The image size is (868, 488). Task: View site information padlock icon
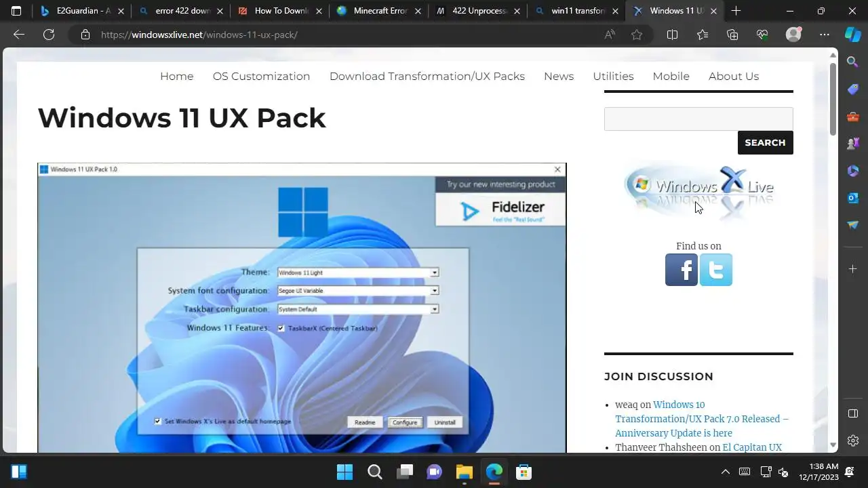[85, 35]
